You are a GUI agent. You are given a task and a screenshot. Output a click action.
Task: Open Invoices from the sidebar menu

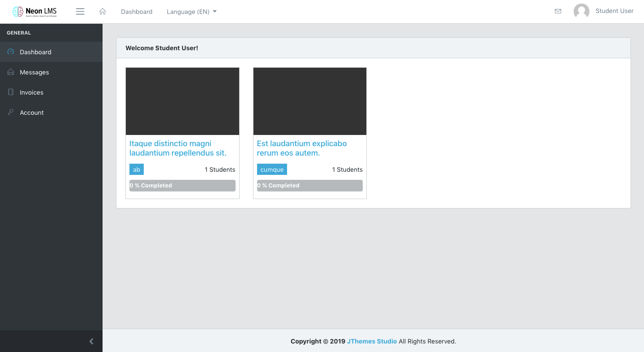click(32, 92)
